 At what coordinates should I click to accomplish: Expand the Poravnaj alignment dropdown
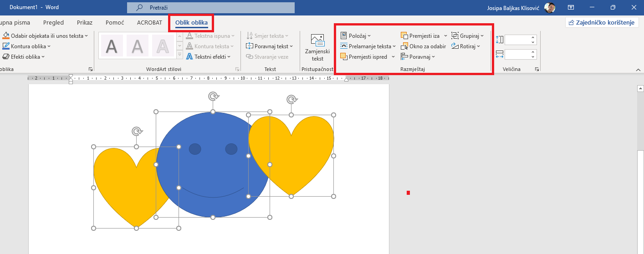coord(418,57)
